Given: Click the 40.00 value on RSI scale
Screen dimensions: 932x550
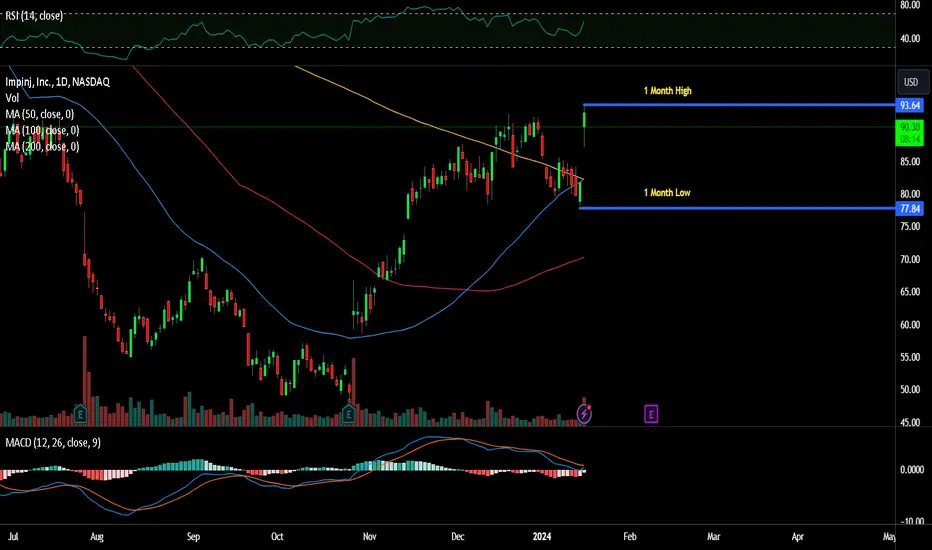Looking at the screenshot, I should tap(910, 39).
